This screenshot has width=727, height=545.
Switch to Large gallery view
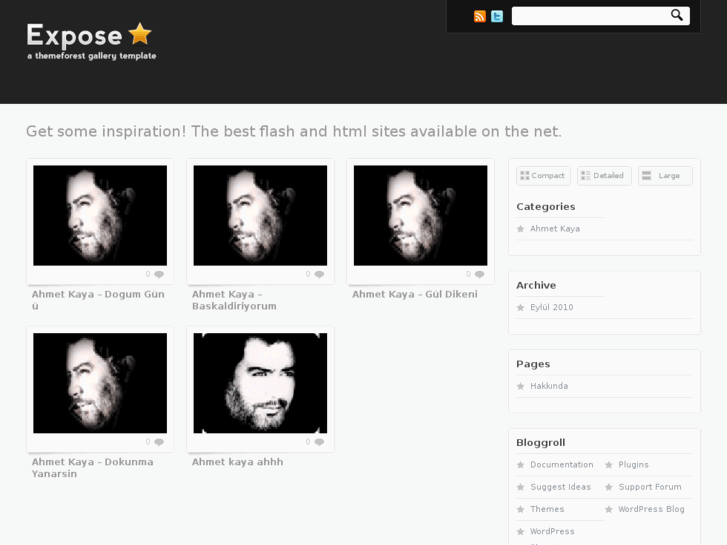(665, 176)
